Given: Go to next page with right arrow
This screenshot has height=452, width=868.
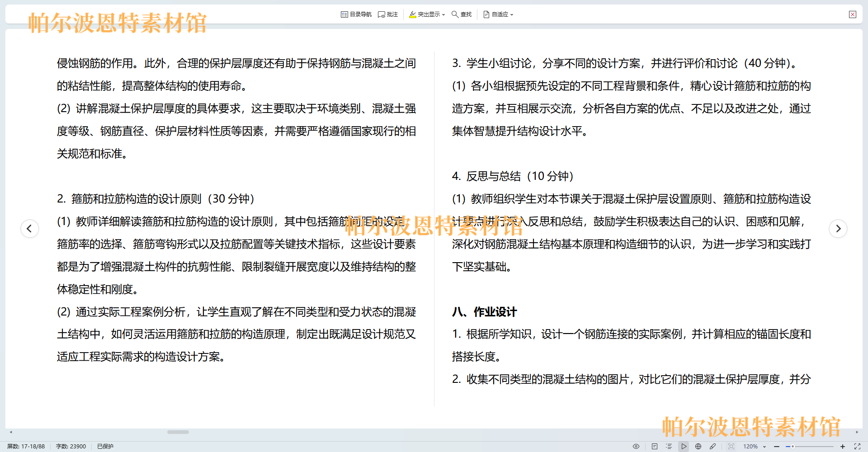Looking at the screenshot, I should coord(838,228).
